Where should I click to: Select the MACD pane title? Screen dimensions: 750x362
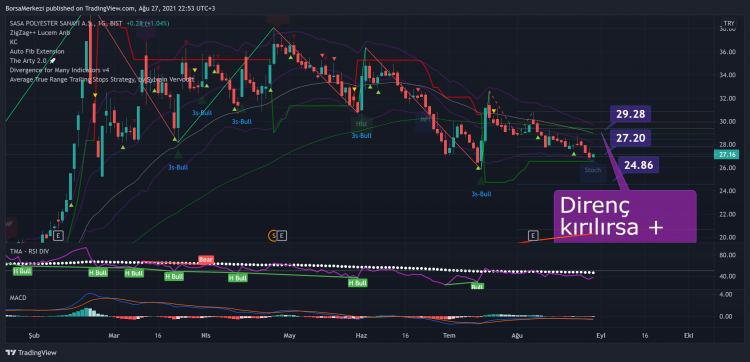pyautogui.click(x=18, y=297)
